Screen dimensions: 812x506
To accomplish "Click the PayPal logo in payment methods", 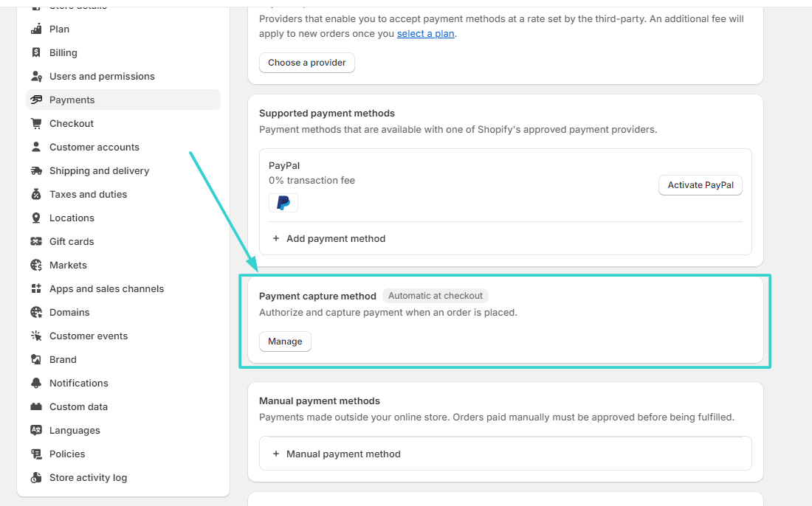I will (283, 203).
